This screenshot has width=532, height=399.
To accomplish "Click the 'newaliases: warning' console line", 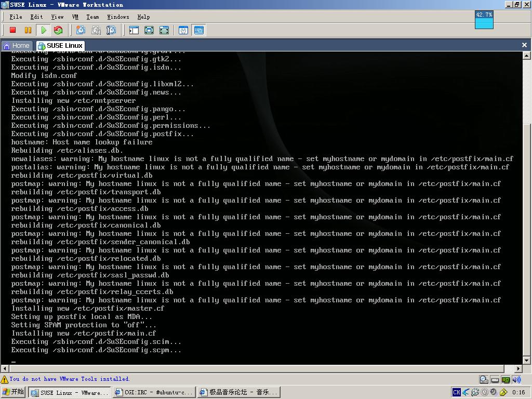I will click(x=262, y=159).
